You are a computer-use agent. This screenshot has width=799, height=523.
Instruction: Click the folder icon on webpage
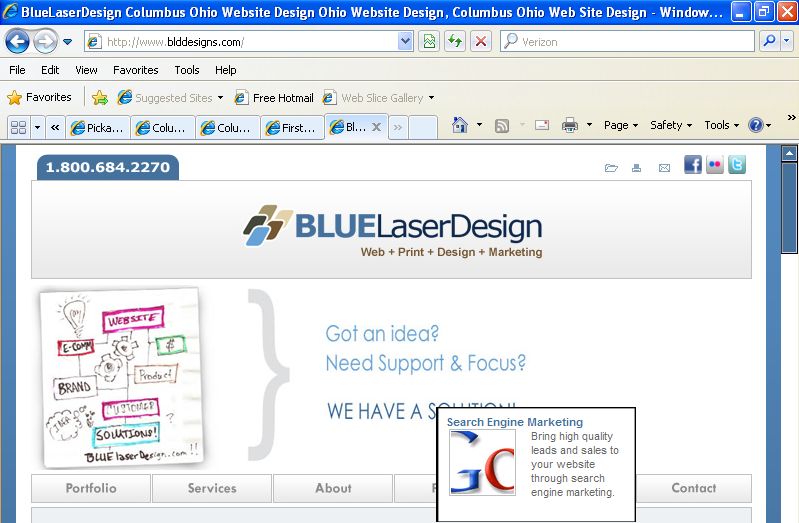coord(611,168)
